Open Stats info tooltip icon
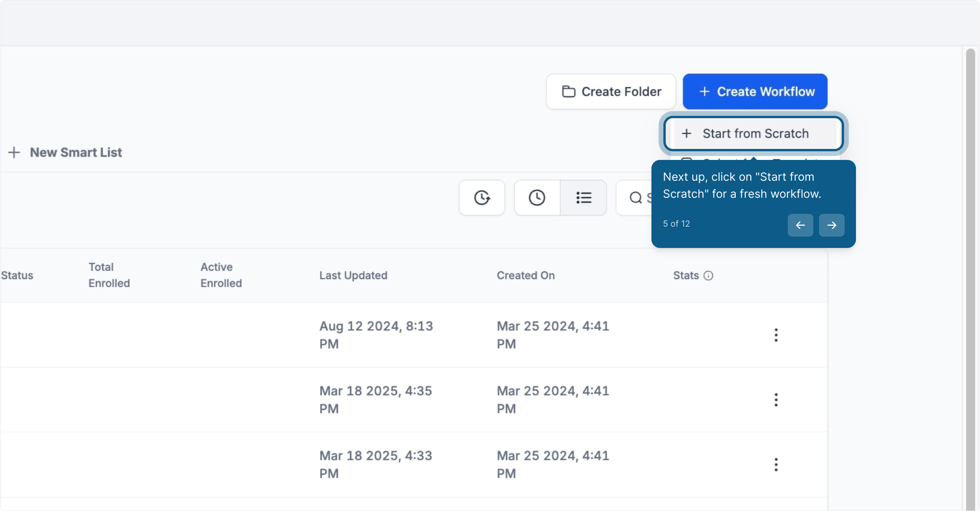Image resolution: width=980 pixels, height=511 pixels. (x=708, y=275)
